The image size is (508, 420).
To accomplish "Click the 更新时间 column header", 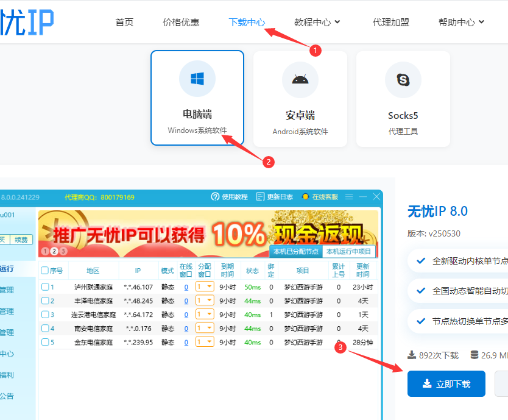I will 363,271.
